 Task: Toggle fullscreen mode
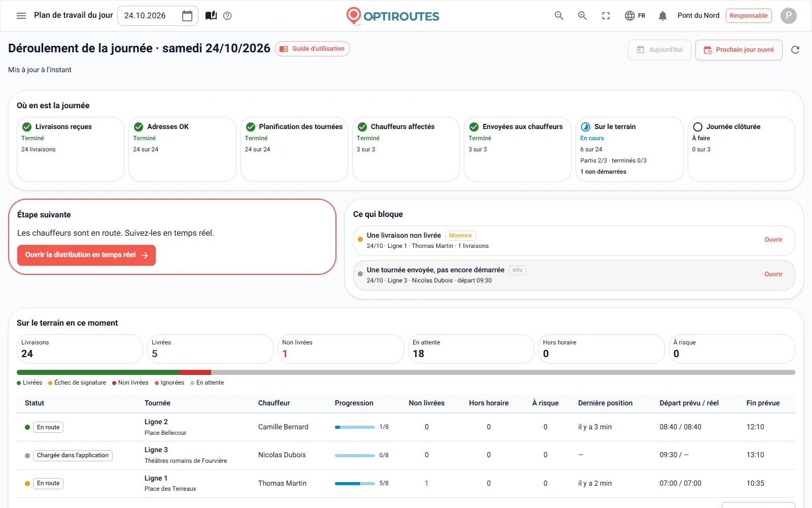coord(606,16)
